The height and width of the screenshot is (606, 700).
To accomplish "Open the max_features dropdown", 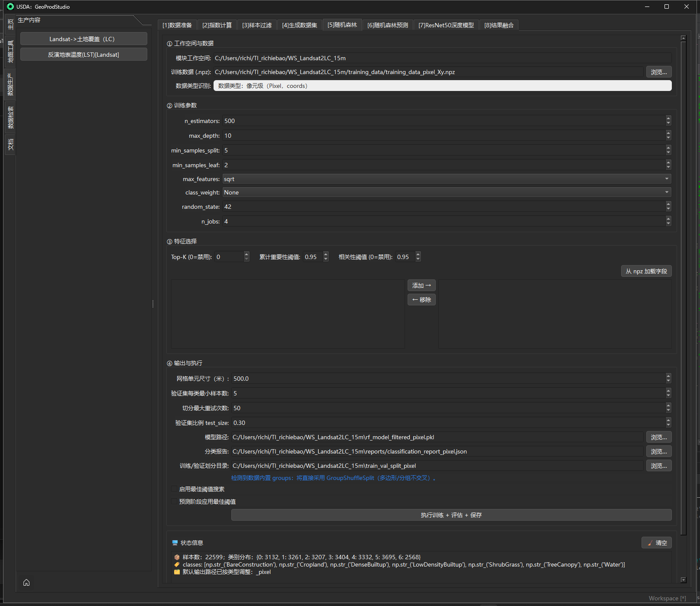I will (447, 179).
